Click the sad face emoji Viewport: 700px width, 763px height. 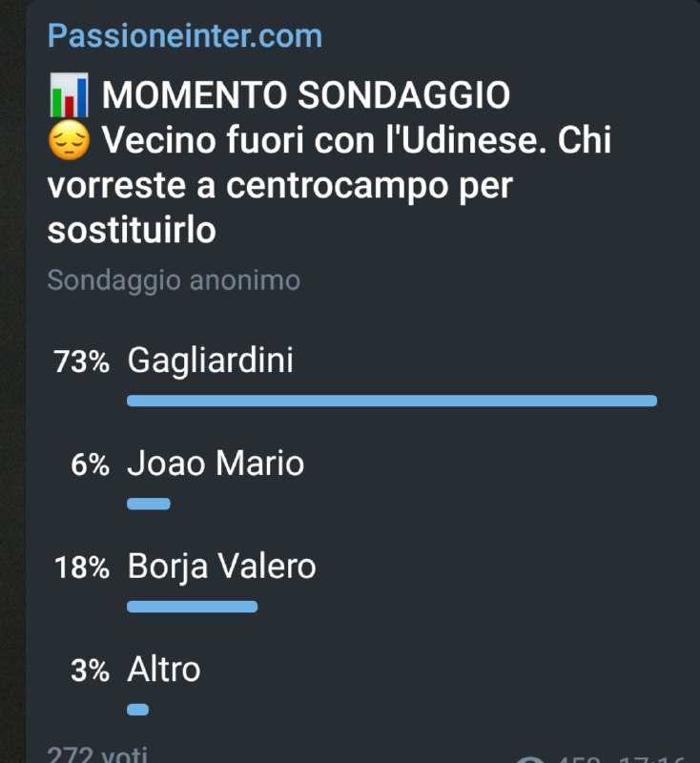[x=68, y=142]
